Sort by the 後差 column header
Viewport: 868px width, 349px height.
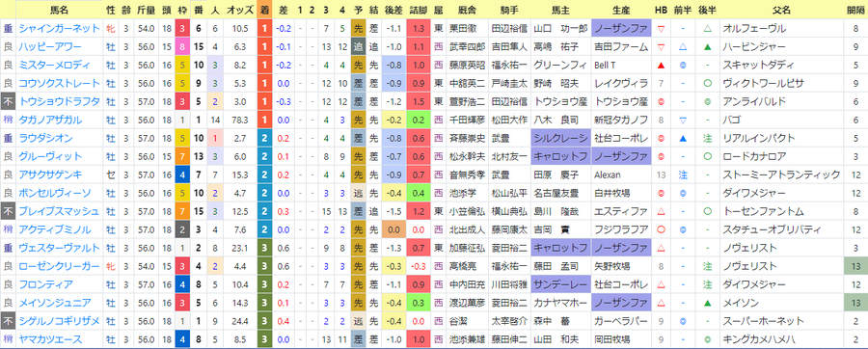point(393,10)
